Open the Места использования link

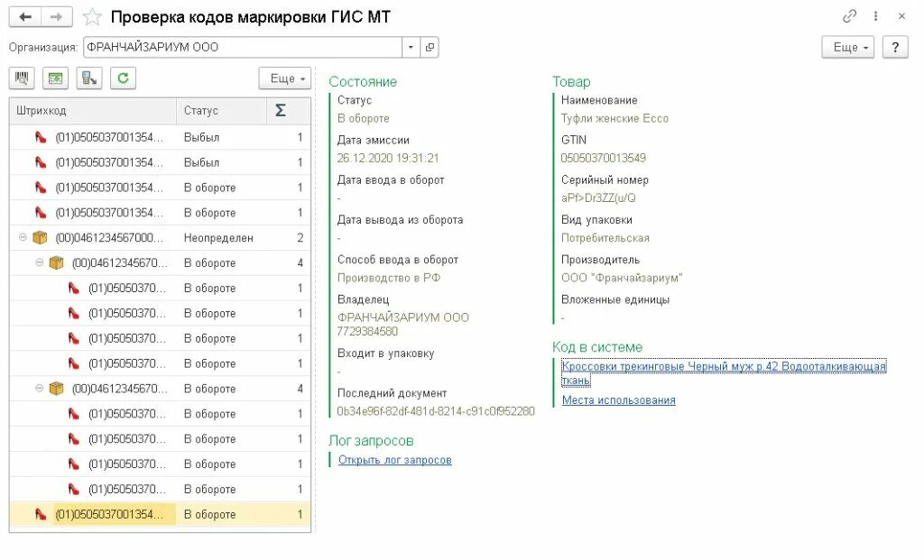[x=618, y=400]
